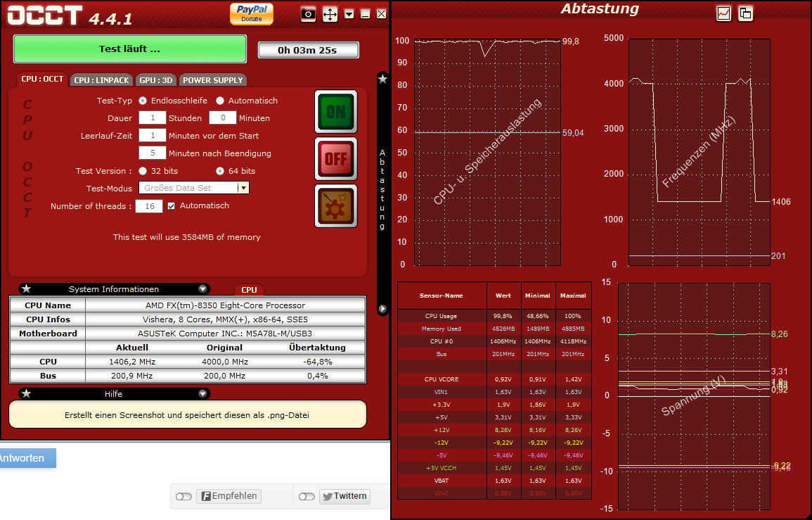812x520 pixels.
Task: Click the Memory Used sensor row
Action: click(494, 329)
